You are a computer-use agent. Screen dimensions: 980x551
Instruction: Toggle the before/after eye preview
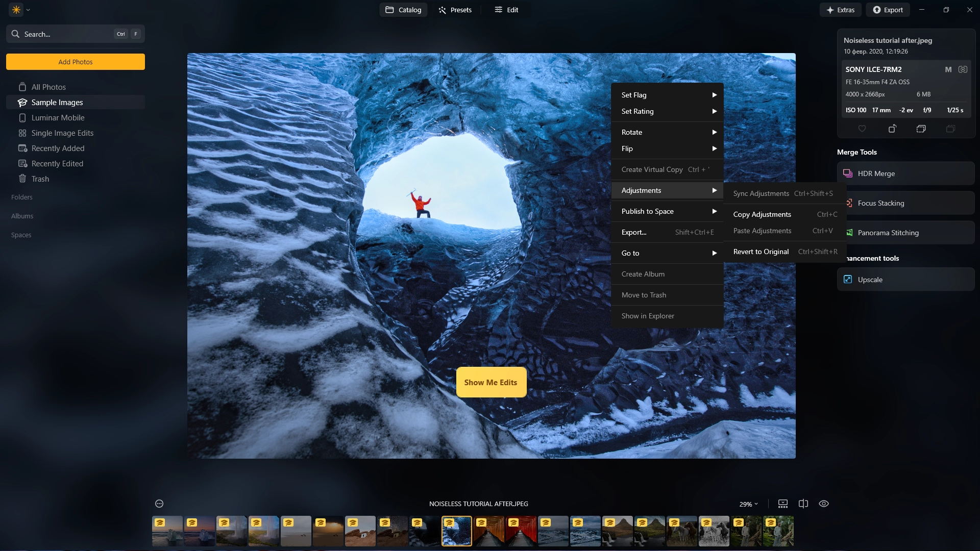coord(823,504)
